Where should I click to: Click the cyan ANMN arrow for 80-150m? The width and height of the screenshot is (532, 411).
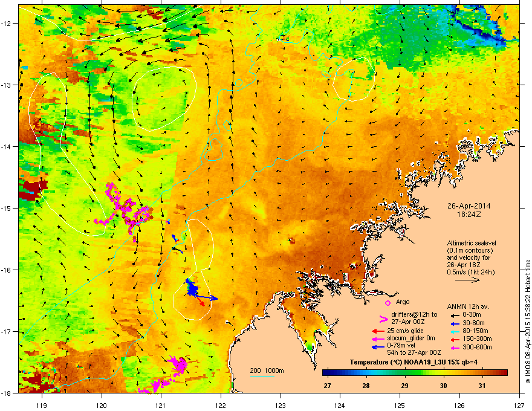(455, 331)
